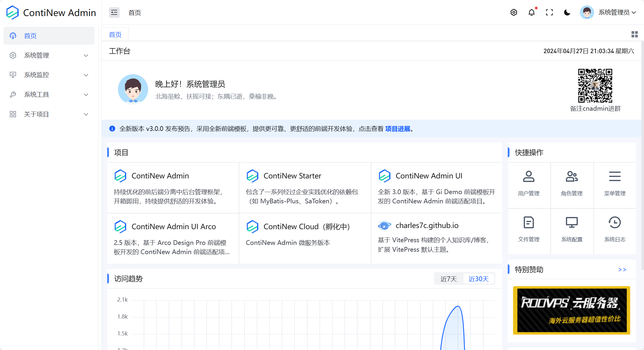The image size is (644, 350).
Task: Select 近30天 in the trend chart
Action: pyautogui.click(x=478, y=278)
